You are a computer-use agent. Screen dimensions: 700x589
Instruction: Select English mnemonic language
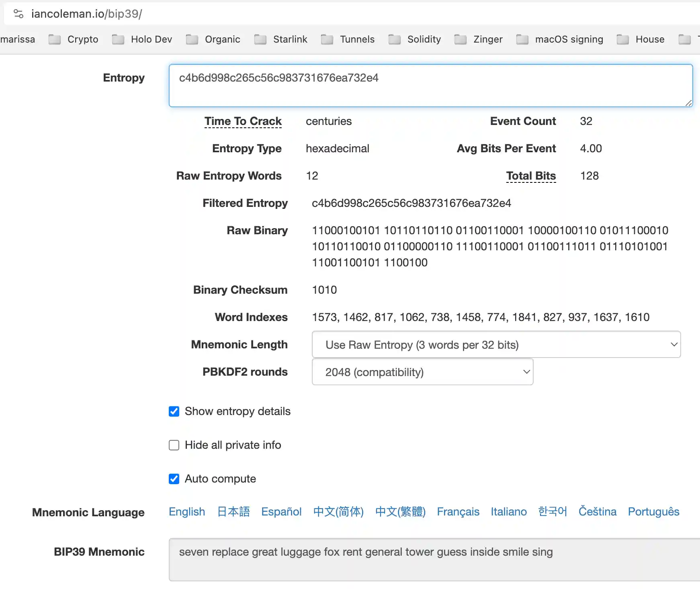tap(187, 512)
